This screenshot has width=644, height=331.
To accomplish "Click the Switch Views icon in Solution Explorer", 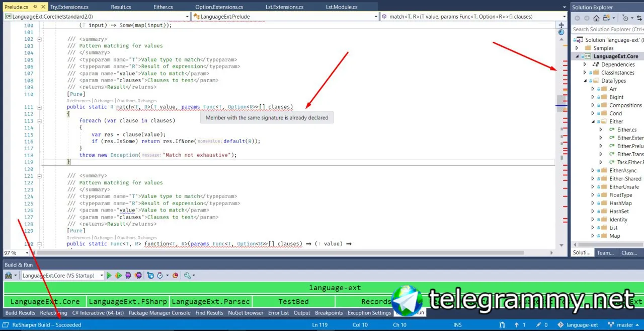I will 606,18.
